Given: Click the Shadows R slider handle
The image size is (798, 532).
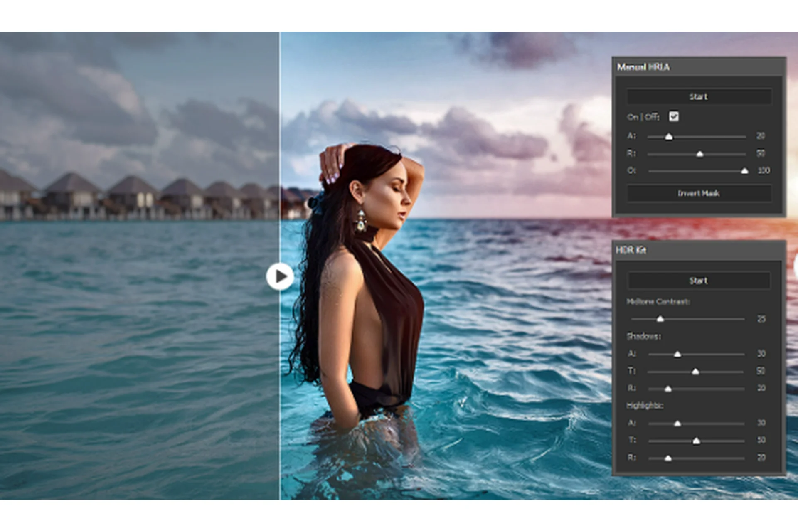Looking at the screenshot, I should tap(669, 388).
